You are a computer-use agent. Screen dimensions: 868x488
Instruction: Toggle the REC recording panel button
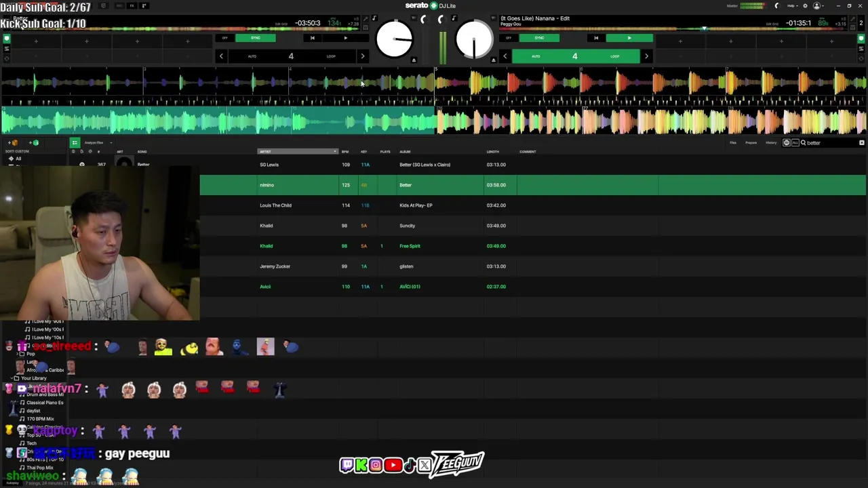(x=119, y=5)
